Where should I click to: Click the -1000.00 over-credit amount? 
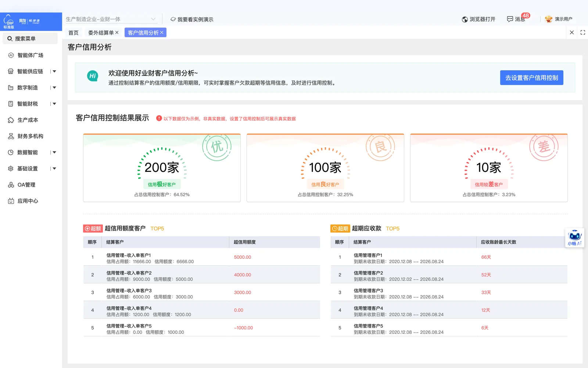click(243, 328)
